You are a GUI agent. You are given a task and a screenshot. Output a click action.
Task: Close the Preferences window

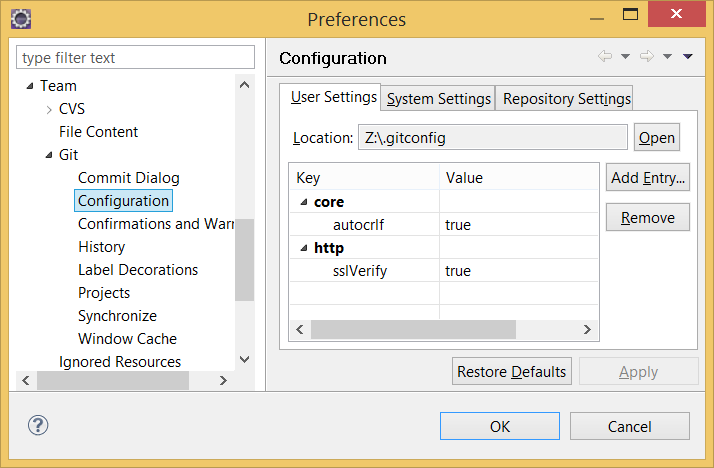coord(676,14)
